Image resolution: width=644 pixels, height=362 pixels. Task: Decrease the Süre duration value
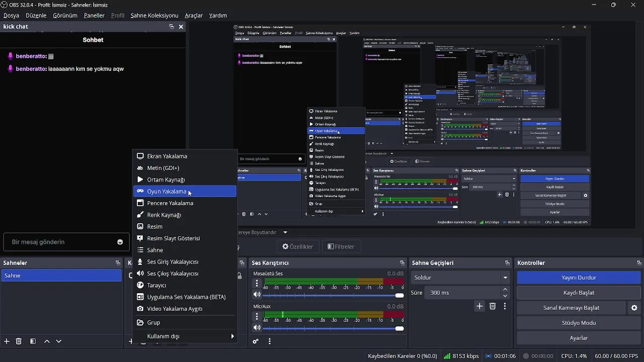point(505,296)
